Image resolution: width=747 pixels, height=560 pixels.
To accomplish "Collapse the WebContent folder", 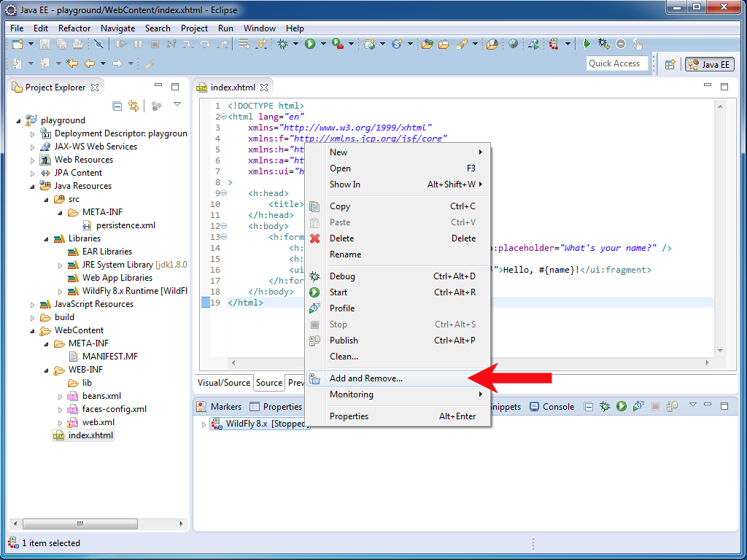I will click(32, 330).
